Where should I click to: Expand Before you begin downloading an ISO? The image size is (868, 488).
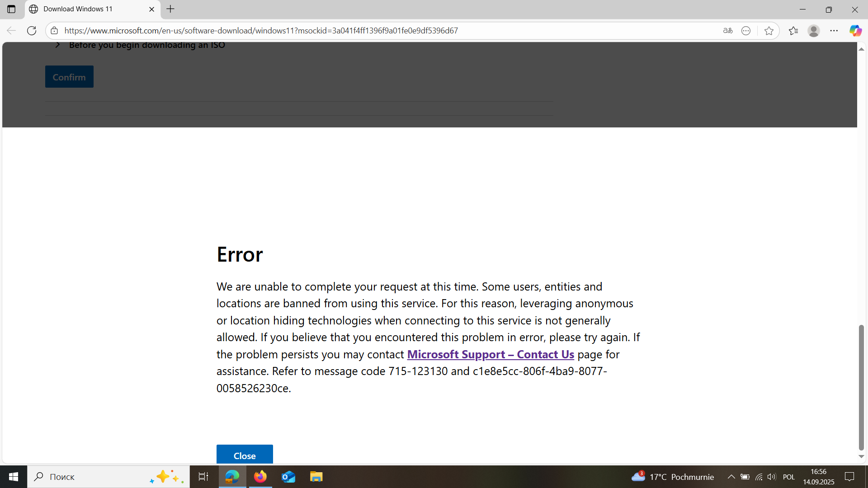point(140,45)
